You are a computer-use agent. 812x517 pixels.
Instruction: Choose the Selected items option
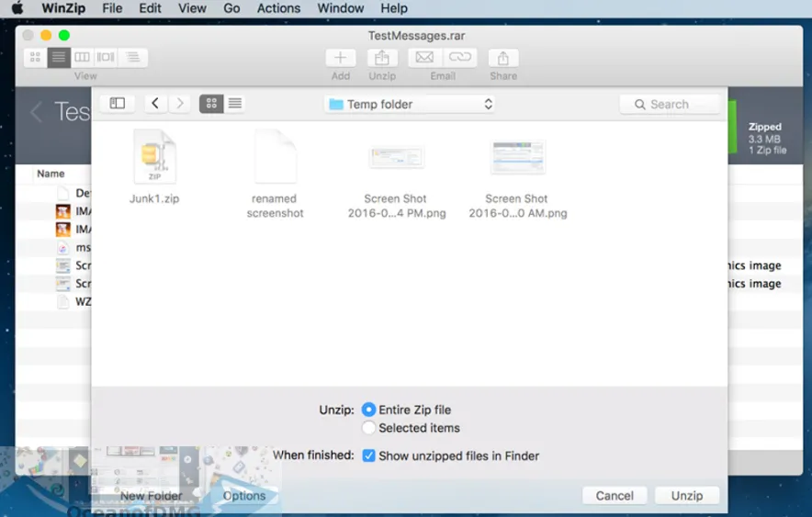368,428
